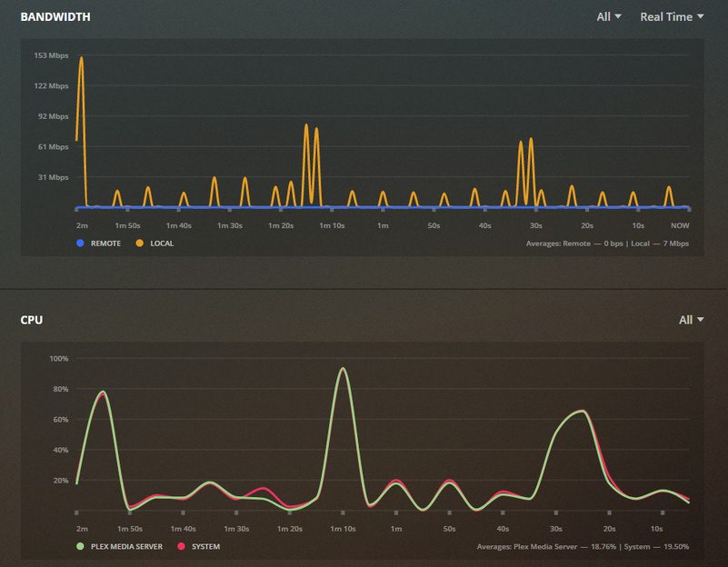Image resolution: width=728 pixels, height=567 pixels.
Task: Click the 153 Mbps bandwidth spike peak
Action: [x=81, y=57]
